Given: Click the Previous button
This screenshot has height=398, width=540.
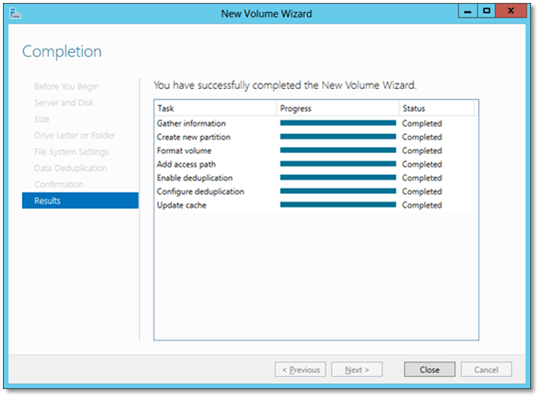Looking at the screenshot, I should (300, 369).
